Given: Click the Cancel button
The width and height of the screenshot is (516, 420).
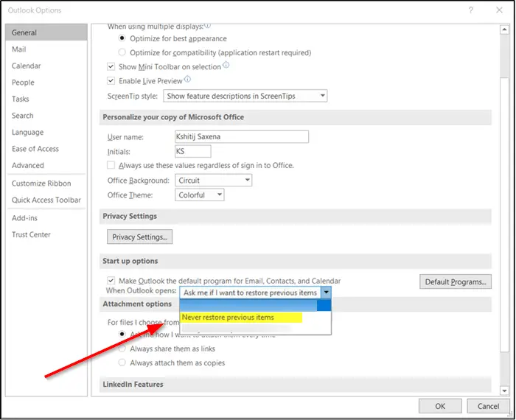Looking at the screenshot, I should tap(488, 406).
